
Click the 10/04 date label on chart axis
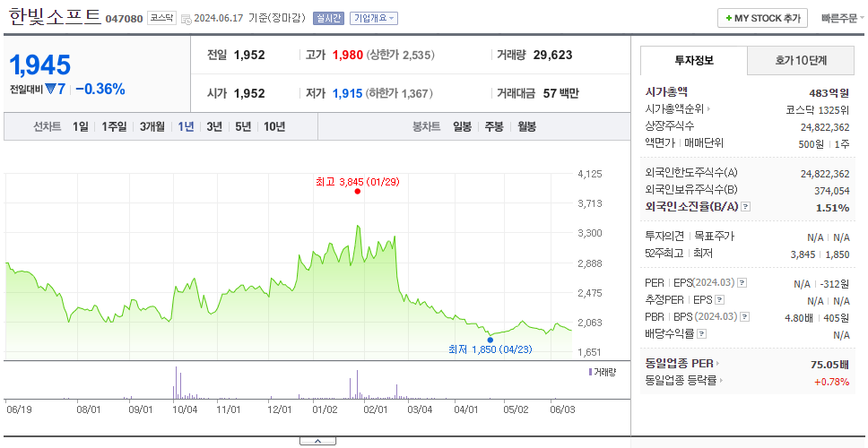click(186, 409)
